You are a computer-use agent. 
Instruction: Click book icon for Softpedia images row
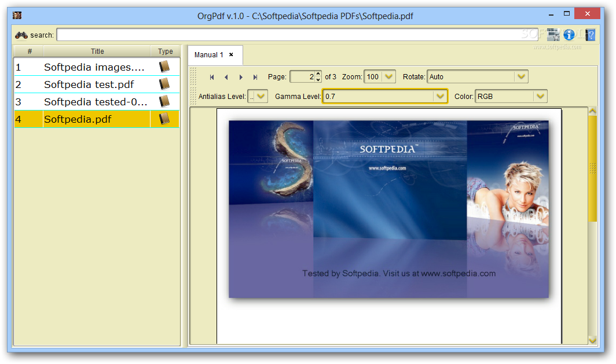(164, 67)
